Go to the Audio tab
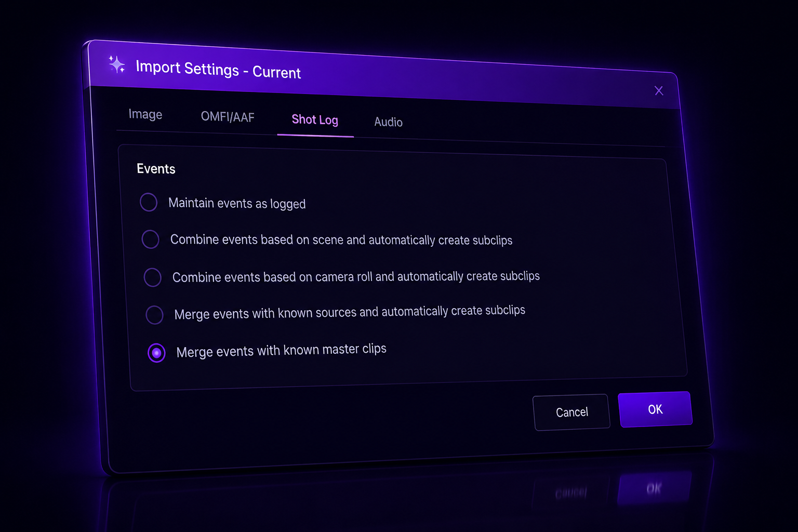 389,122
